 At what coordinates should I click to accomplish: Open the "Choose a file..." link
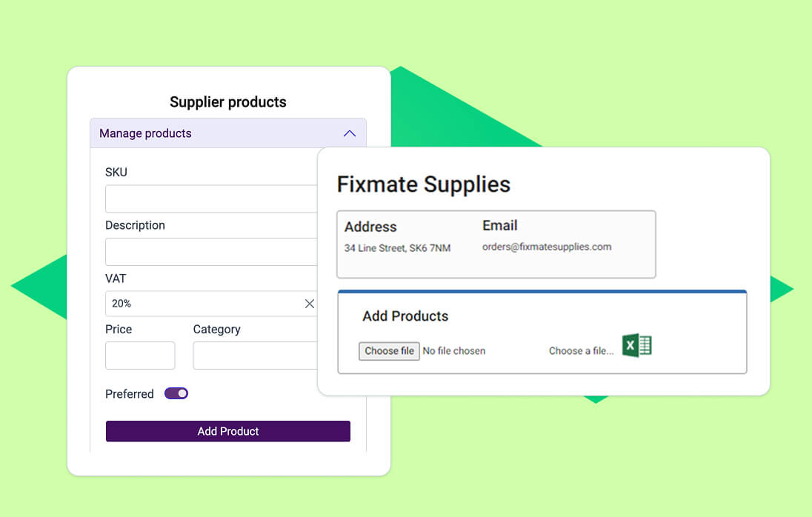coord(580,351)
